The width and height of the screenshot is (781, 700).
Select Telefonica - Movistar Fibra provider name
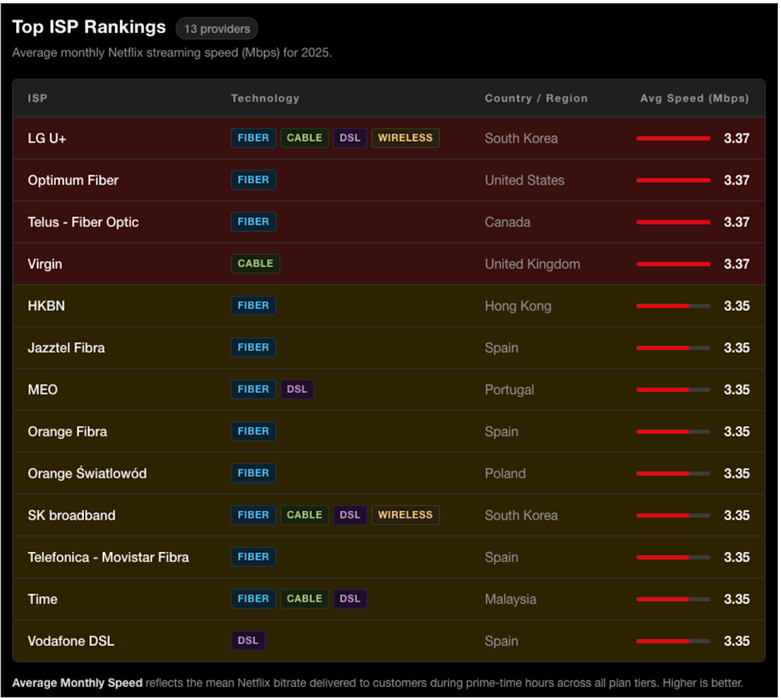108,558
